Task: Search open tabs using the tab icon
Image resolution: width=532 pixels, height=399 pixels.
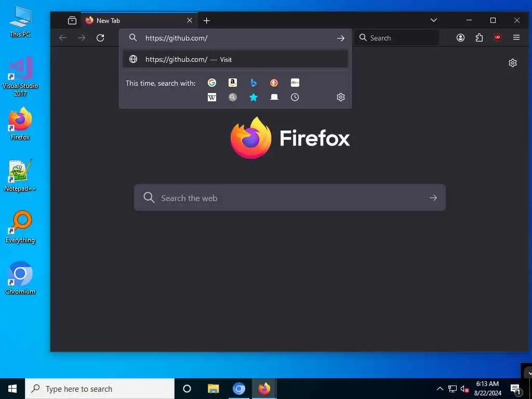Action: [274, 97]
